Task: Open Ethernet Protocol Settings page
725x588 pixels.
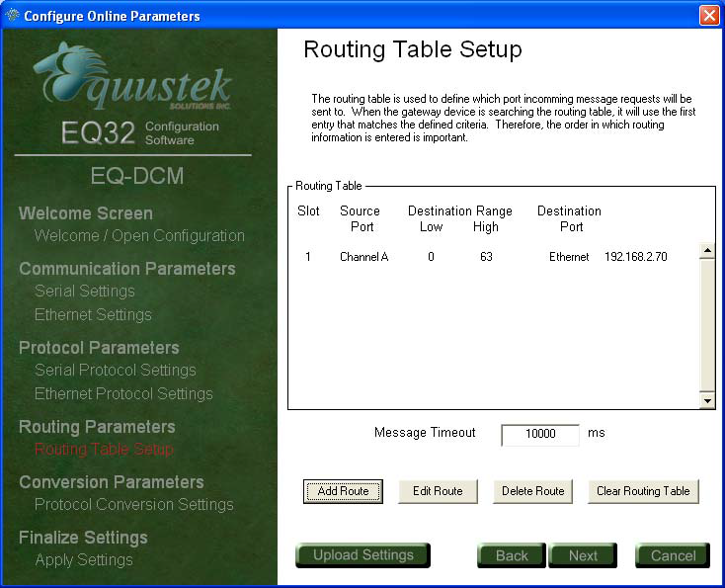Action: pos(123,393)
